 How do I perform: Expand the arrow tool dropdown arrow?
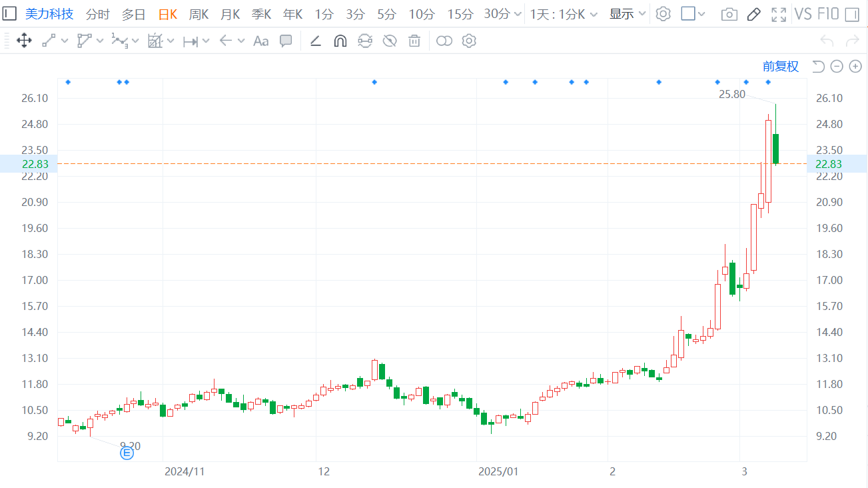click(241, 41)
